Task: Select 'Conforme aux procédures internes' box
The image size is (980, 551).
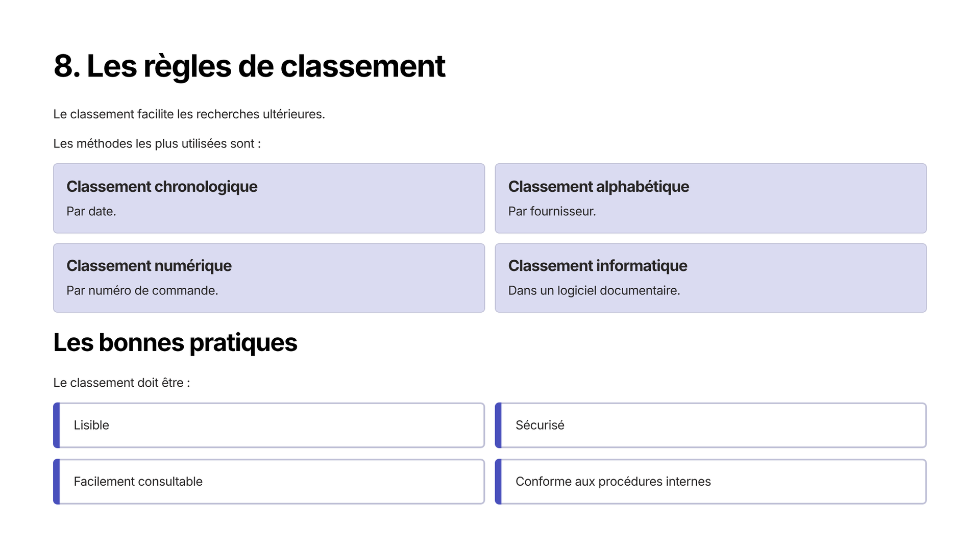Action: pyautogui.click(x=710, y=482)
